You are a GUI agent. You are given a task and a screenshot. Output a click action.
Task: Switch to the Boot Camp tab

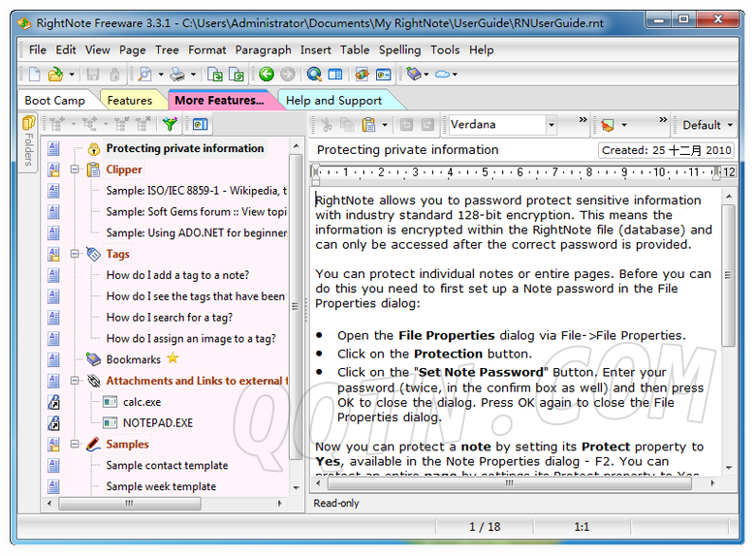54,100
